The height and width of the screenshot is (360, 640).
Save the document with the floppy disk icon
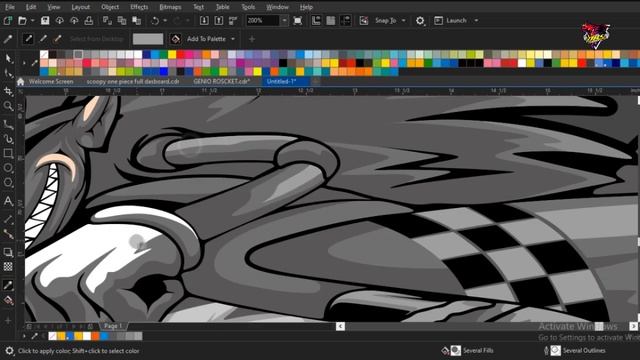click(x=45, y=20)
